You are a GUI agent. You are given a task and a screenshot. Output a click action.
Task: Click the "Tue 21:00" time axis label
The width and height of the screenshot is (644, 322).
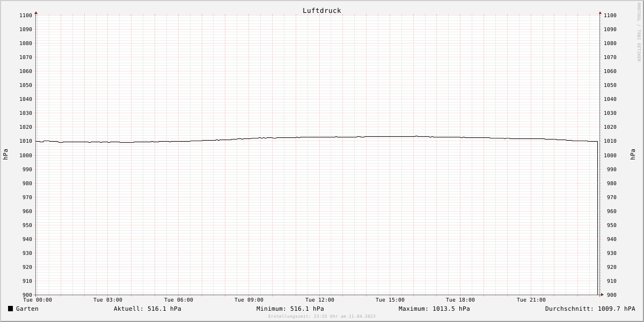click(x=531, y=300)
